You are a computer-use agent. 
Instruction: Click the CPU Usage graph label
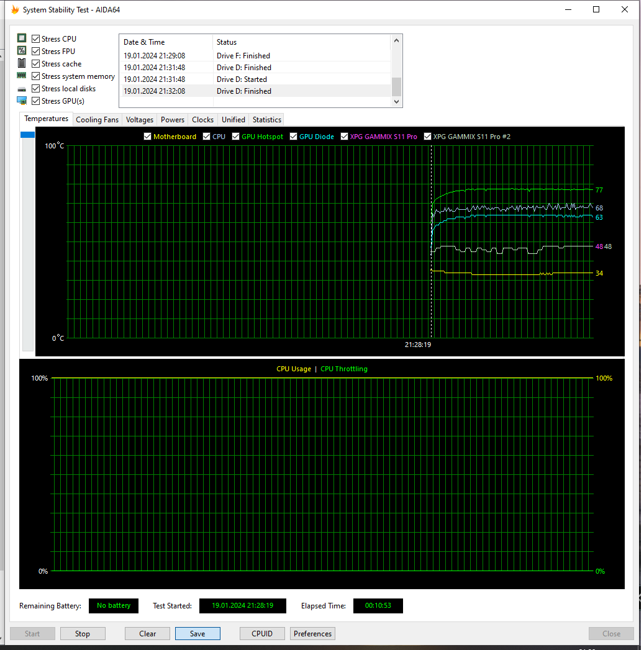click(294, 369)
